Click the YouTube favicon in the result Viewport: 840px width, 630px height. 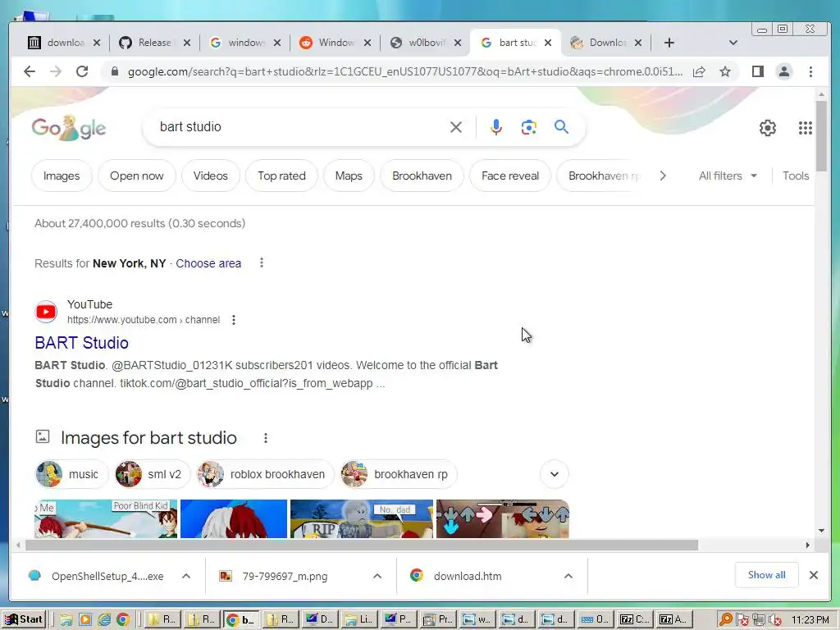(x=46, y=312)
